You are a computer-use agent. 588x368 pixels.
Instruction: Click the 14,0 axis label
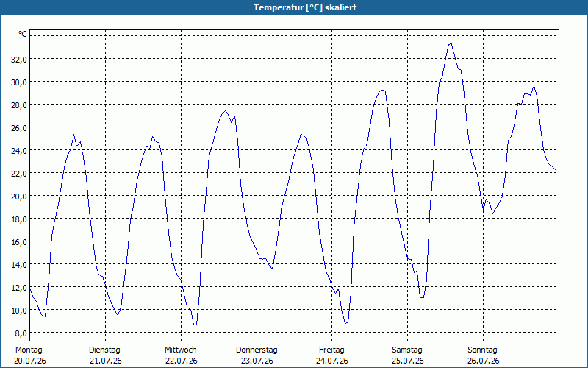click(x=19, y=265)
